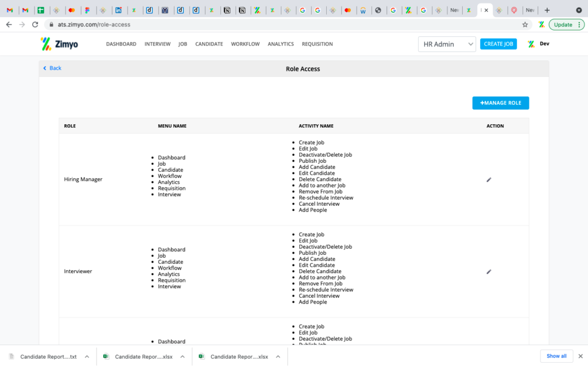Click Workflow in the Interviewer's menu list
This screenshot has width=588, height=368.
[169, 268]
